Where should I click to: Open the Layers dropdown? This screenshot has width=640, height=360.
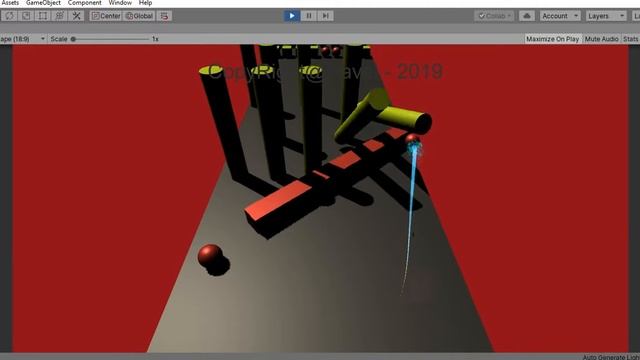(x=606, y=16)
